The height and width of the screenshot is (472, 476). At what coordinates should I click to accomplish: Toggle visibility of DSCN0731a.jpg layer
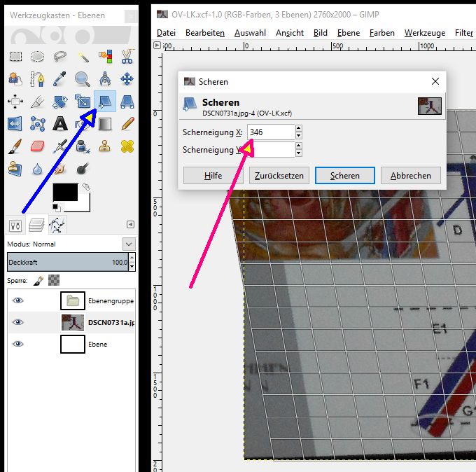click(17, 322)
